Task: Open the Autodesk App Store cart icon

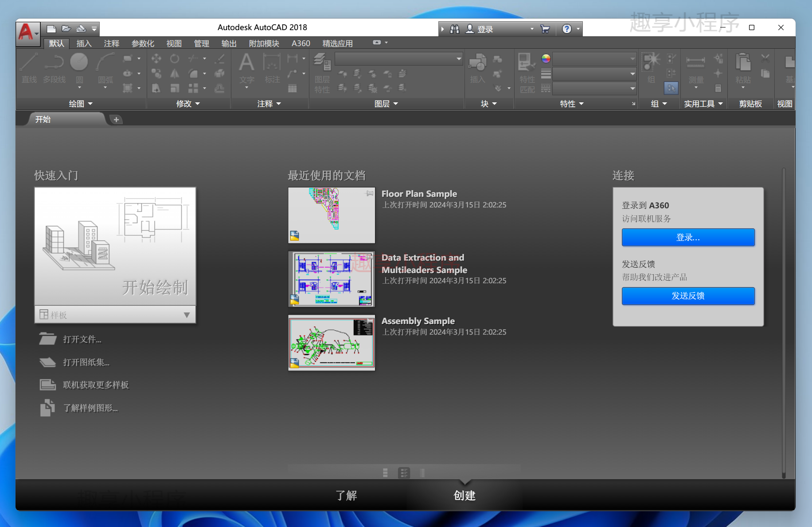Action: (545, 29)
